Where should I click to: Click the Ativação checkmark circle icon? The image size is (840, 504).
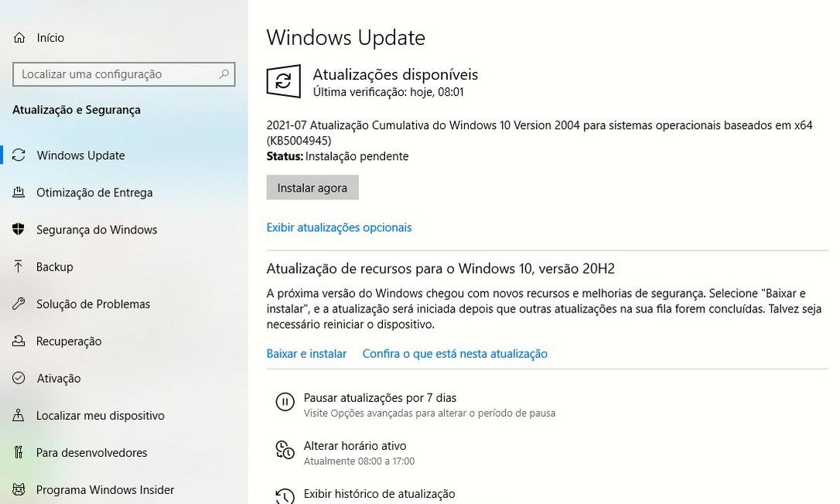19,378
